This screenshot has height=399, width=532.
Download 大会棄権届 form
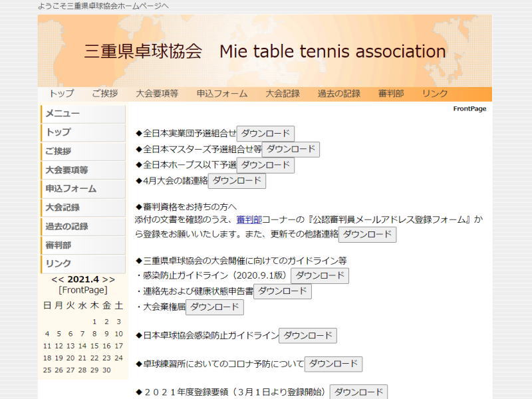click(x=214, y=307)
